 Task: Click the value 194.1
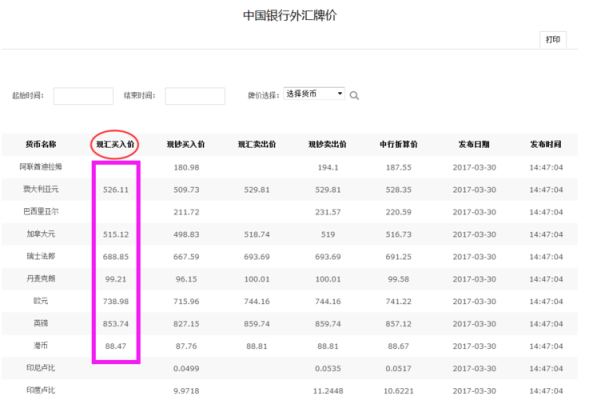point(328,168)
